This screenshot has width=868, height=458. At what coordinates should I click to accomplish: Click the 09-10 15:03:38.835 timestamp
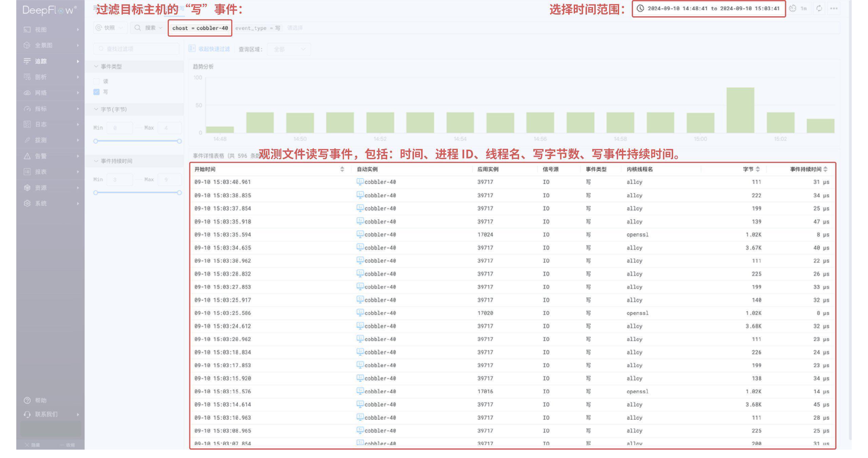click(223, 195)
